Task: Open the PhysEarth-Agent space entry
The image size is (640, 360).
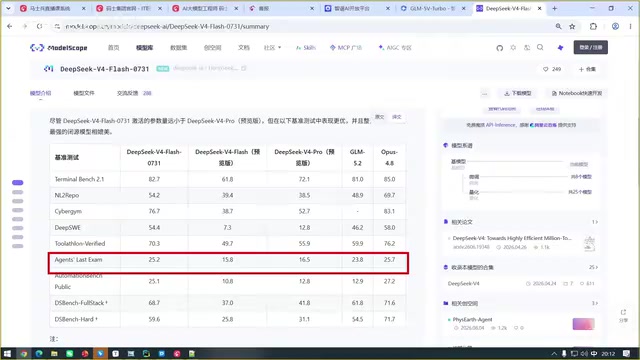Action: [x=472, y=320]
